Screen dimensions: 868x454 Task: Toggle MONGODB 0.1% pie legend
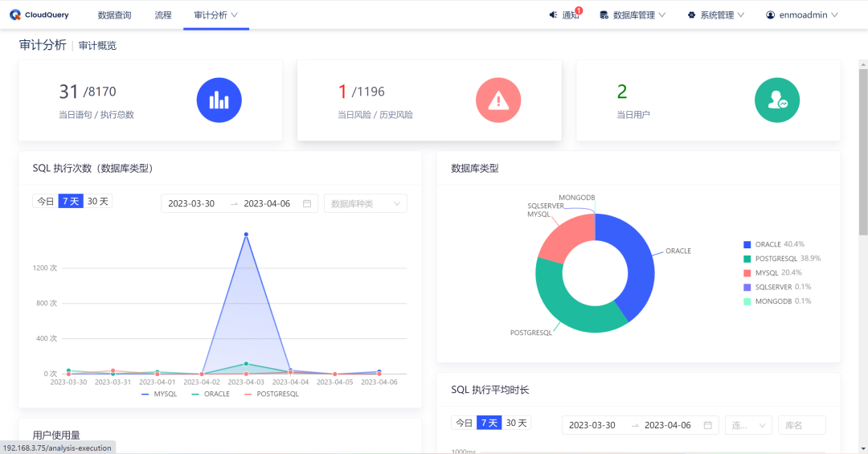pos(777,301)
